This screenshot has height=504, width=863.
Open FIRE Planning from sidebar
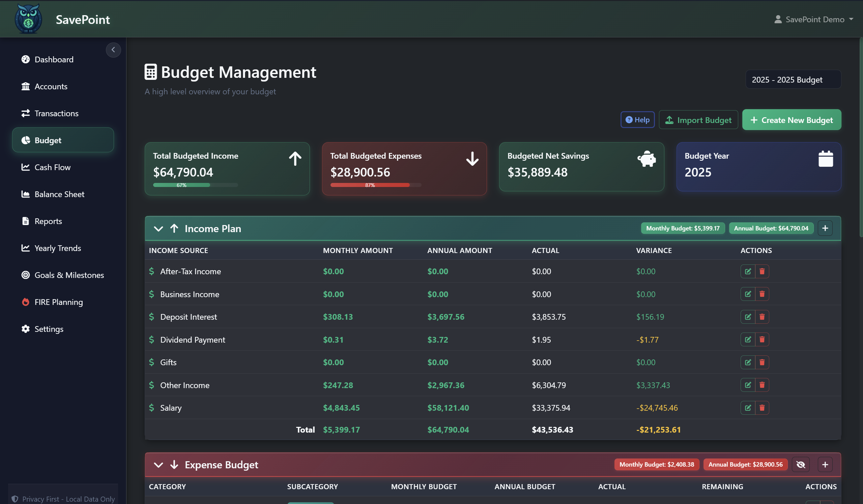coord(59,302)
